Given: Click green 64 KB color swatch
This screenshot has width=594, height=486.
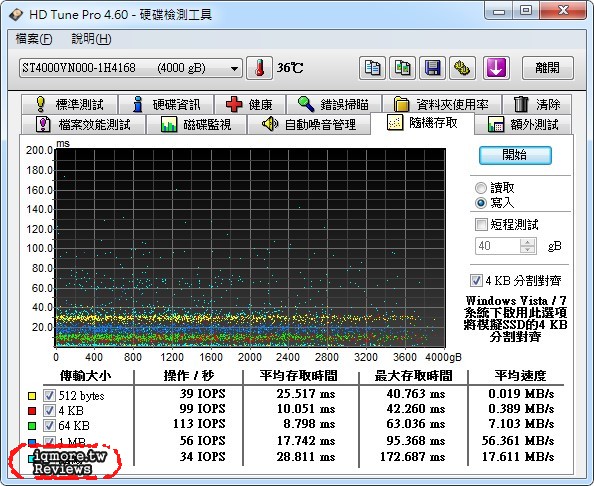Looking at the screenshot, I should (x=32, y=426).
